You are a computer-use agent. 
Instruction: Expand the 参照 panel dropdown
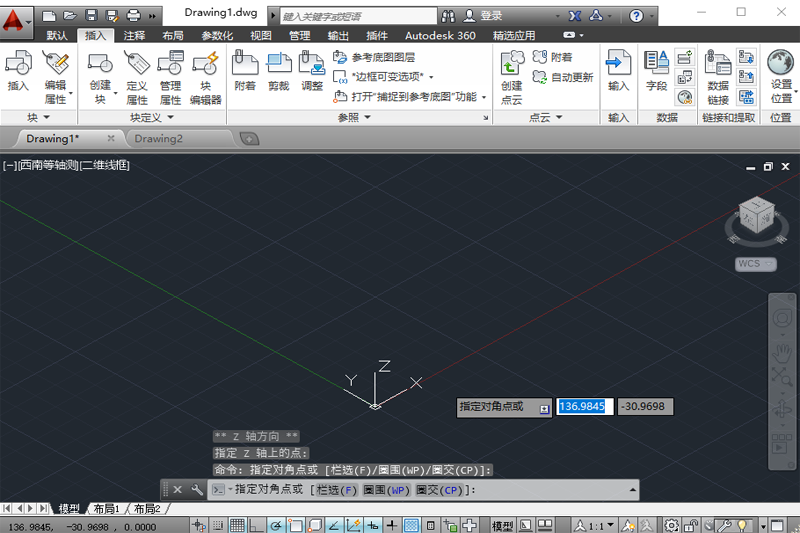pos(355,117)
